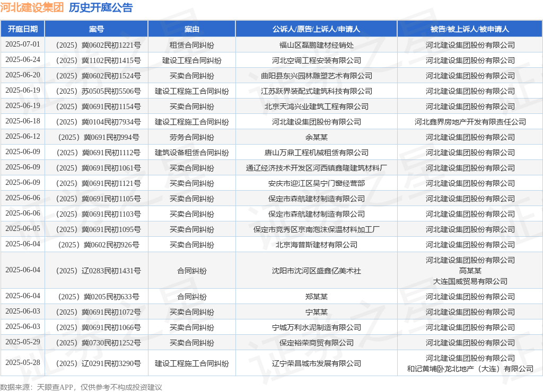Viewport: 543px width, 392px height.
Task: Click case number (2025)冀0691民初994号
Action: [x=98, y=137]
